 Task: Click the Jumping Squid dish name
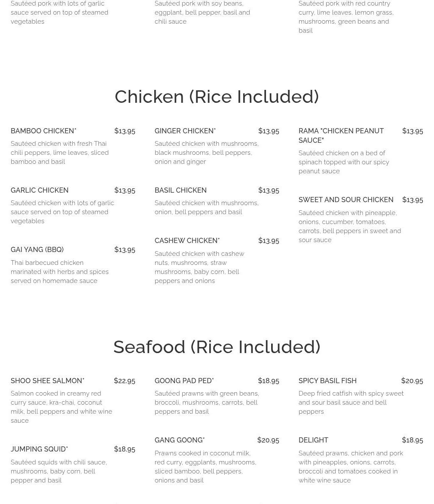coord(39,449)
